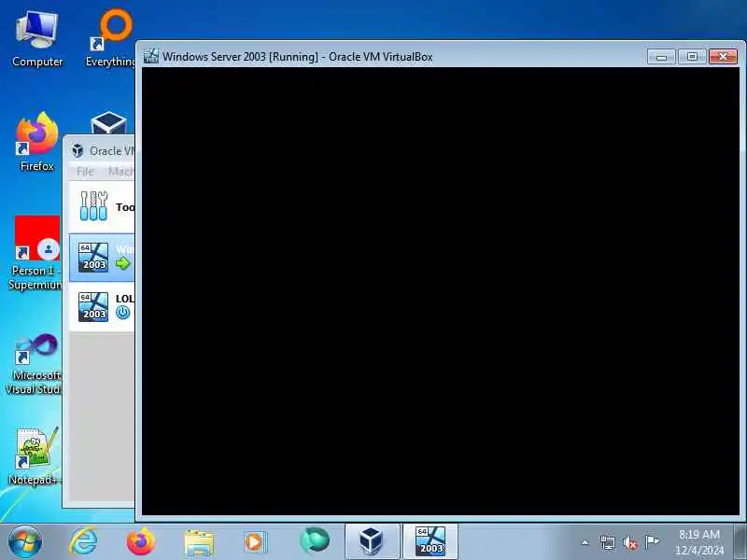Viewport: 747px width, 560px height.
Task: Open the Microsoft Visual Studio shortcut
Action: 35,365
